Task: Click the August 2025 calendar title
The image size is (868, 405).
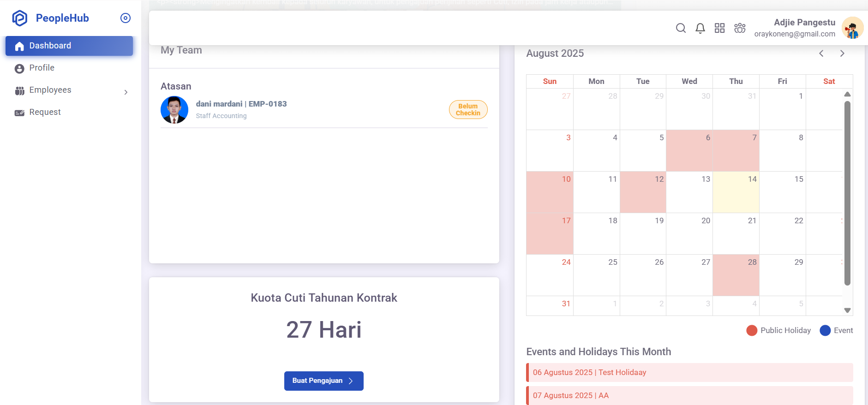Action: 555,54
